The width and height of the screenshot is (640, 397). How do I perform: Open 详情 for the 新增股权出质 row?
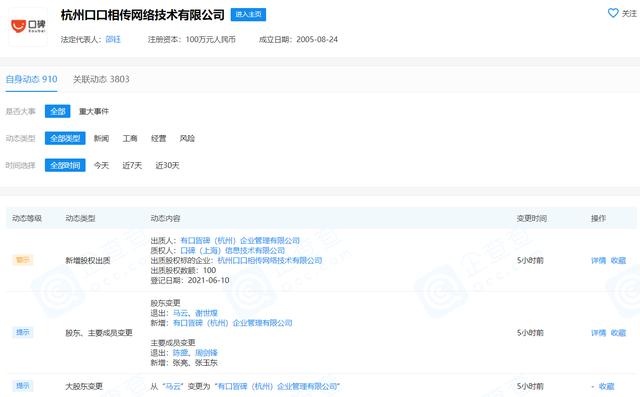click(598, 260)
